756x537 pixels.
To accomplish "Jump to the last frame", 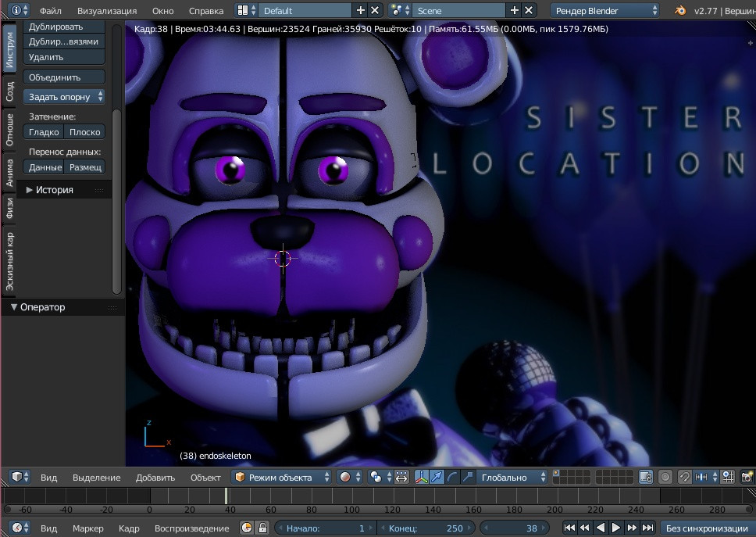I will 647,528.
